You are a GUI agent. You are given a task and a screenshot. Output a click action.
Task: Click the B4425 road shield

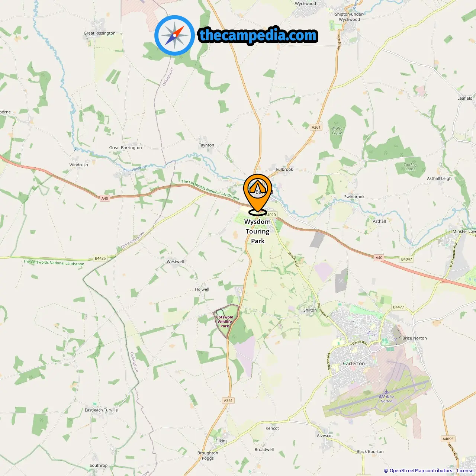[100, 258]
